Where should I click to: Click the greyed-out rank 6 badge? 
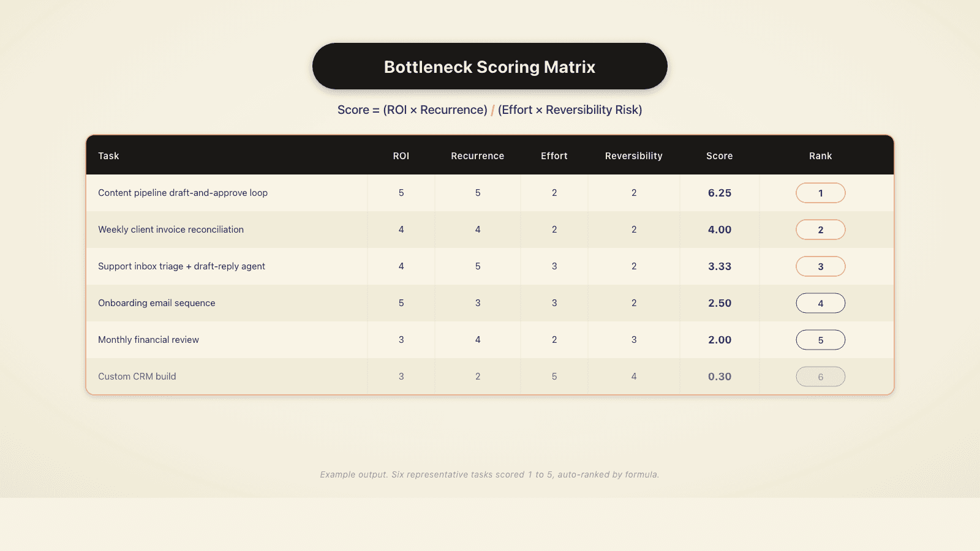click(820, 377)
